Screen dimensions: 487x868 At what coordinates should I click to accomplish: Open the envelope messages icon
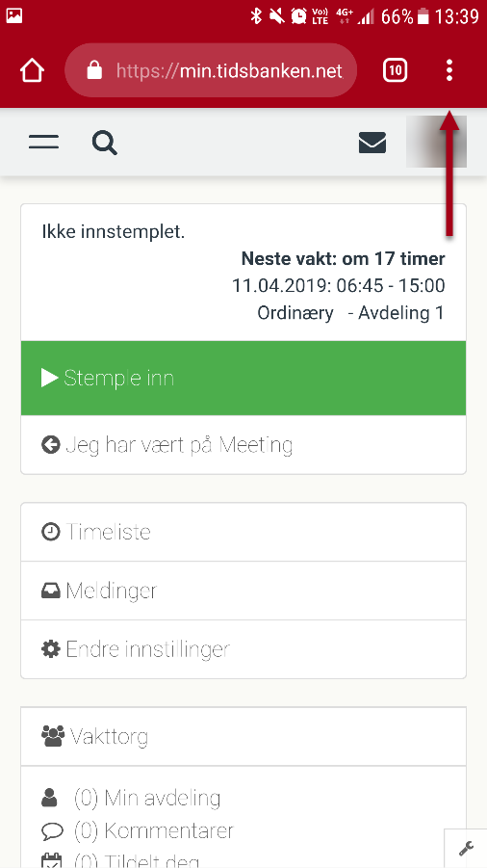(x=372, y=143)
